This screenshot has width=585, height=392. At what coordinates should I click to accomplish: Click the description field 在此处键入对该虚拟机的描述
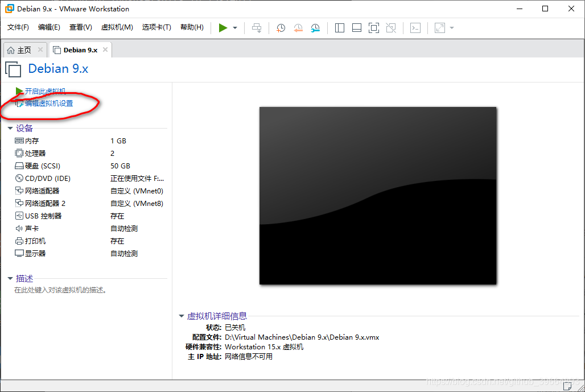point(61,290)
